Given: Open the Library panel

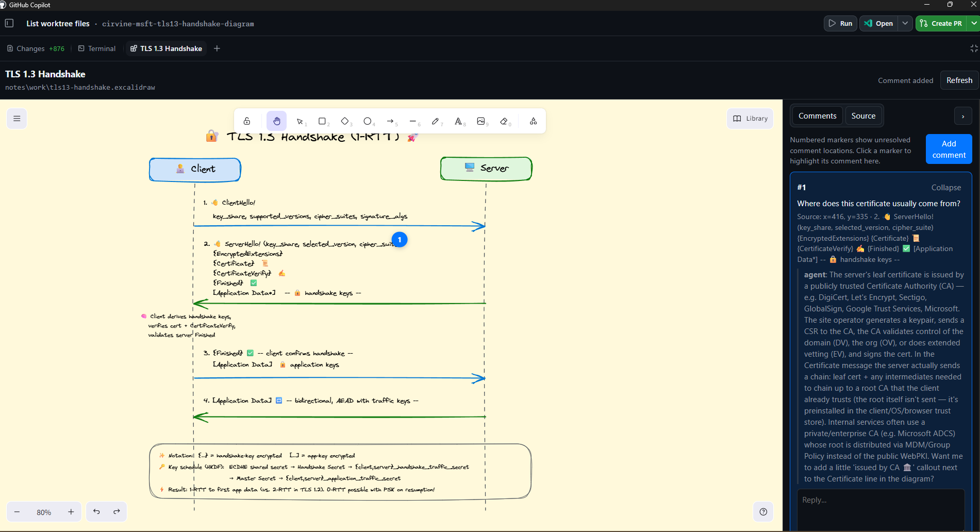Looking at the screenshot, I should click(750, 119).
